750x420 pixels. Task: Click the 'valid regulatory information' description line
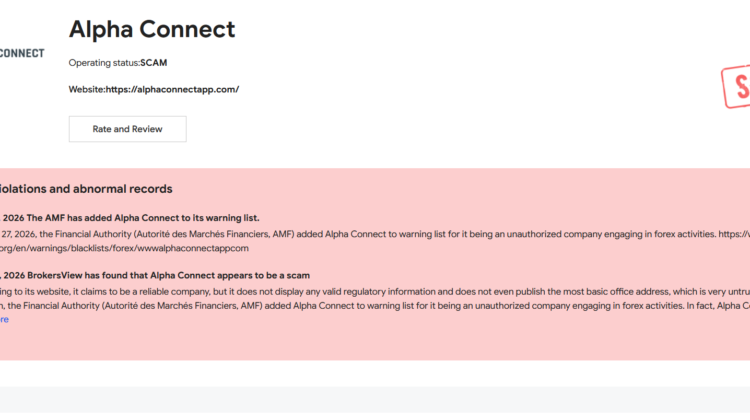click(x=350, y=291)
